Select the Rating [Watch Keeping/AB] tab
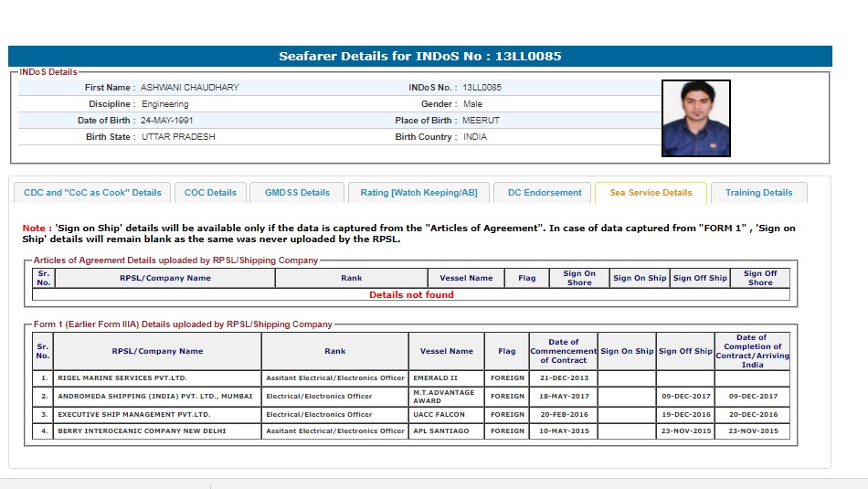 418,193
